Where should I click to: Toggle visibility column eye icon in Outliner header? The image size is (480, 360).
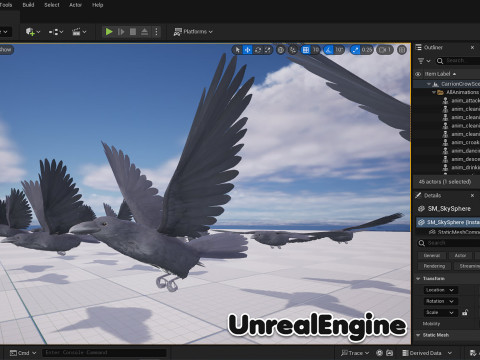(418, 74)
